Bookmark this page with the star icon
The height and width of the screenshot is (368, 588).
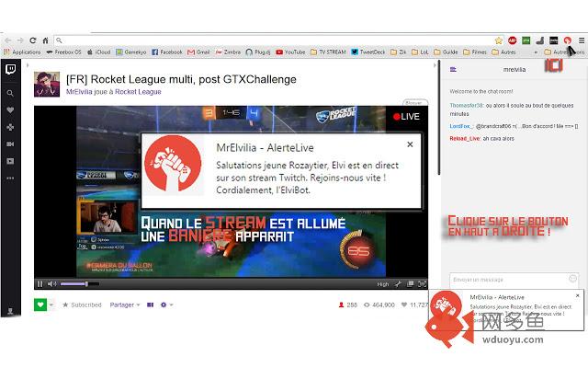coord(499,40)
